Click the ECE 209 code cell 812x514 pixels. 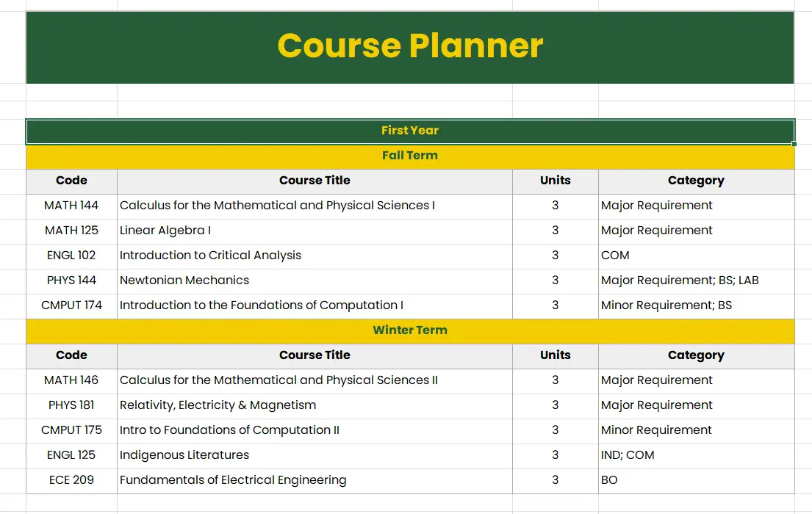[71, 480]
